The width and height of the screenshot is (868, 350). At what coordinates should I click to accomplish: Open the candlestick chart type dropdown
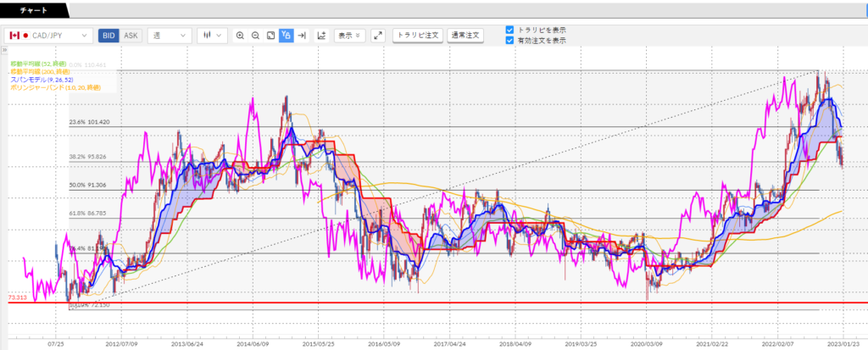211,36
